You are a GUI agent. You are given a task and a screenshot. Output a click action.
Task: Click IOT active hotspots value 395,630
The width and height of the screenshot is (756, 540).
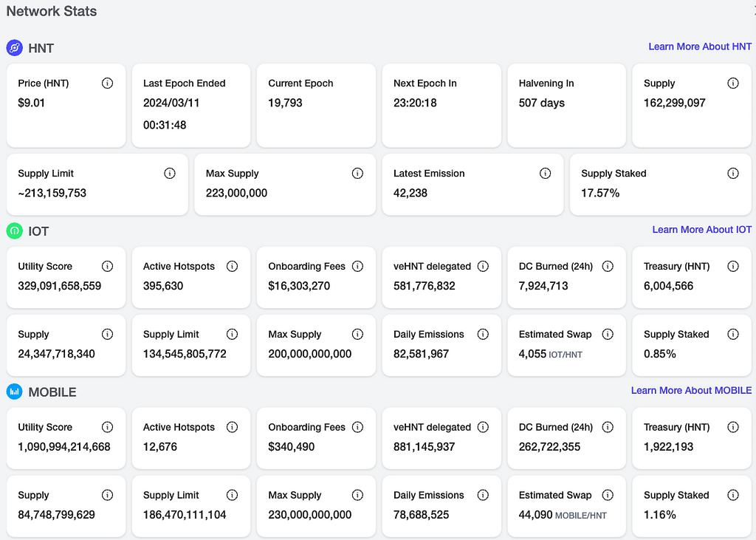pyautogui.click(x=163, y=286)
